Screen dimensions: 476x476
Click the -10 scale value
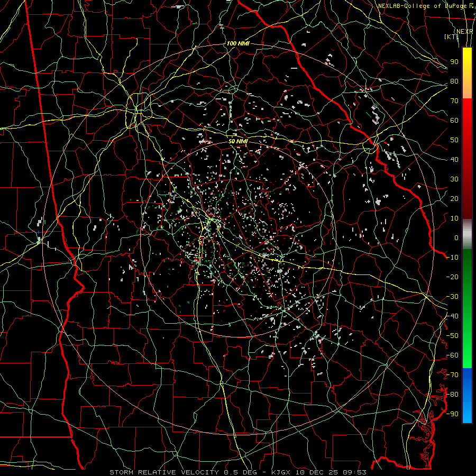452,258
